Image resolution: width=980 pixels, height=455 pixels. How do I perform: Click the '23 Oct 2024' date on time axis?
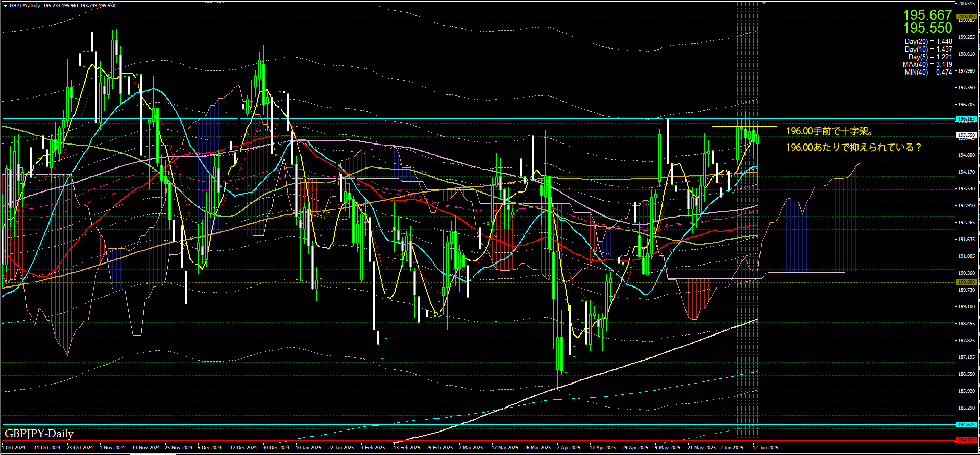80,448
